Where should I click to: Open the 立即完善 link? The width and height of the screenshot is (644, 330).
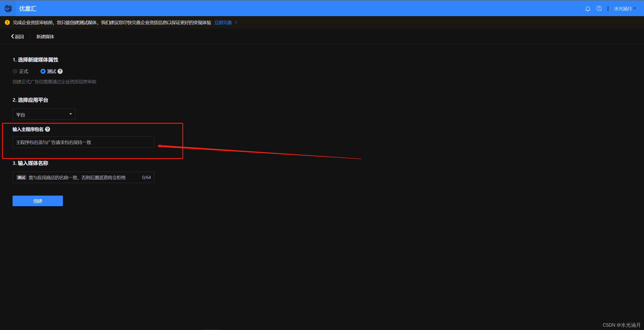(x=223, y=23)
